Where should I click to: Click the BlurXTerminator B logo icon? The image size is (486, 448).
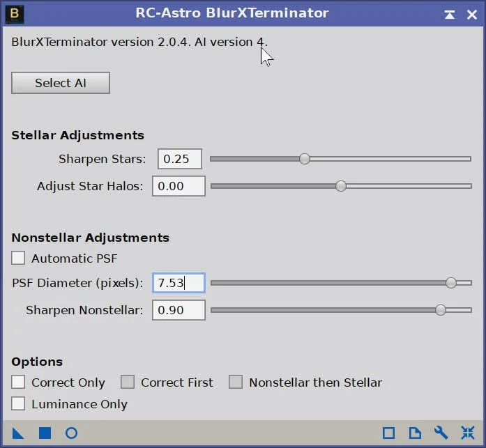tap(15, 14)
